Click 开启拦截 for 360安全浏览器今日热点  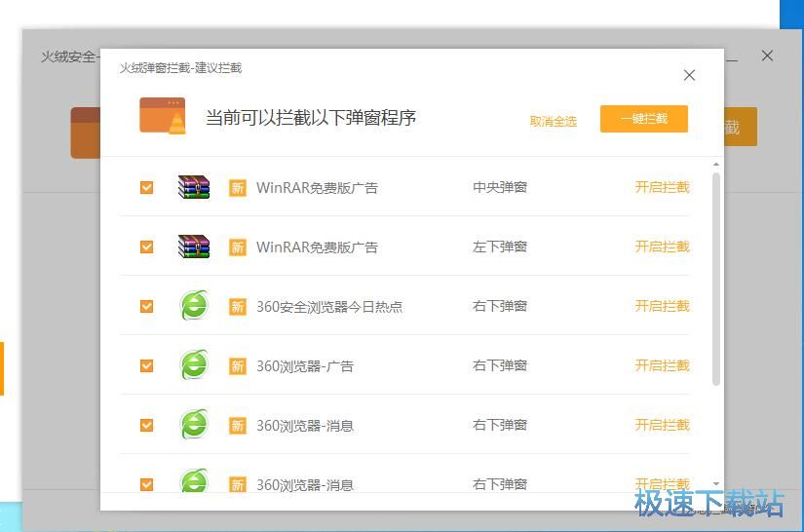tap(662, 306)
